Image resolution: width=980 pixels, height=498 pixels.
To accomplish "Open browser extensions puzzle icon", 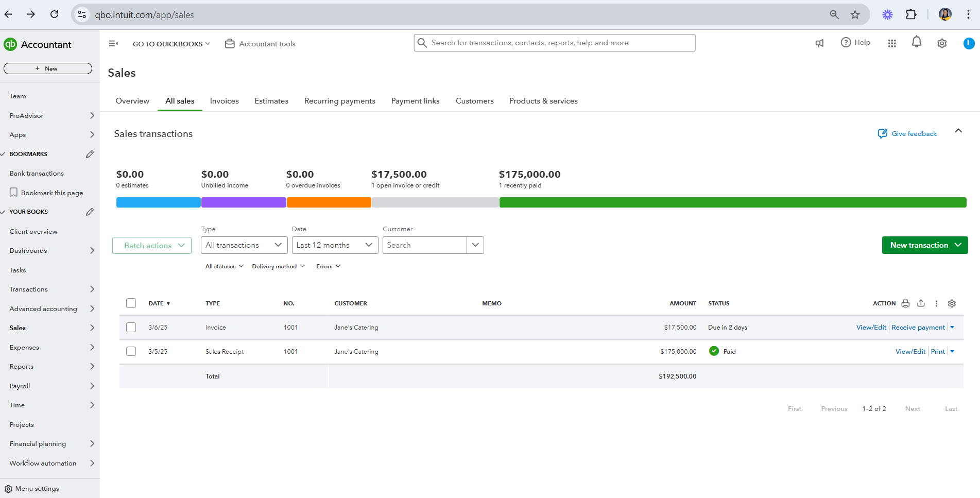I will 911,14.
